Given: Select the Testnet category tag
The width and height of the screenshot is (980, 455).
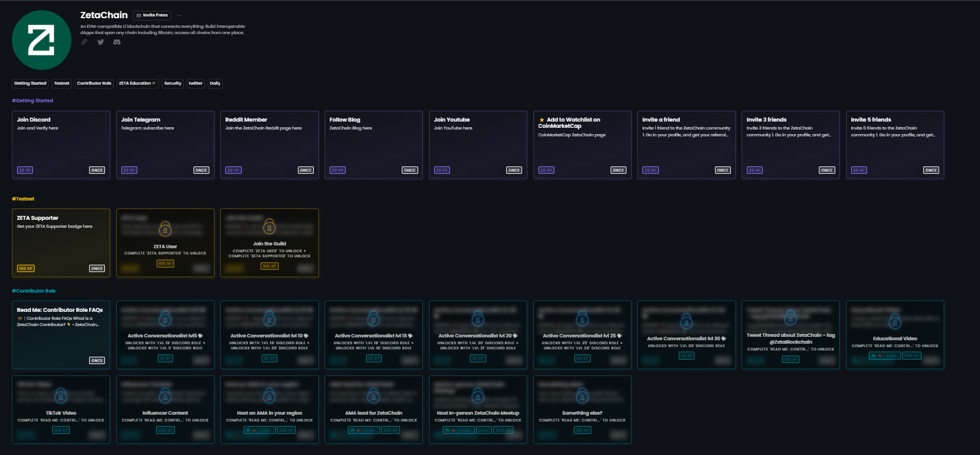Looking at the screenshot, I should tap(61, 84).
